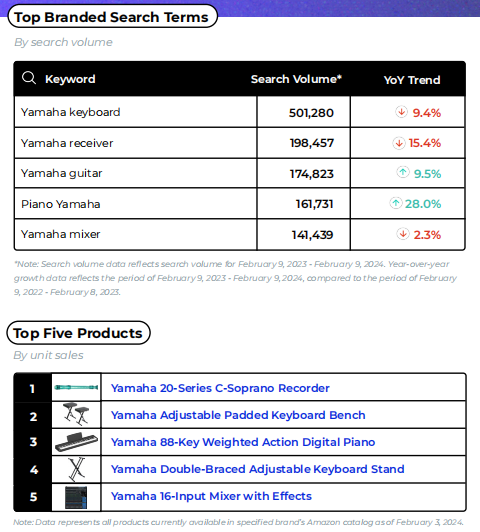480x532 pixels.
Task: Open Yamaha 20-Series C-Soprano Recorder link
Action: [220, 388]
